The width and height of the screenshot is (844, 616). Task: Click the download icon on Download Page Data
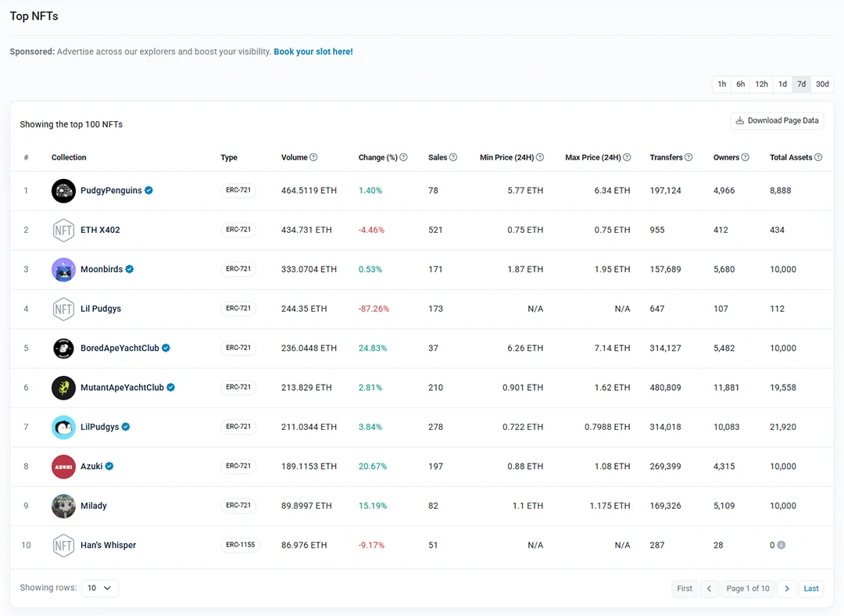pos(739,120)
